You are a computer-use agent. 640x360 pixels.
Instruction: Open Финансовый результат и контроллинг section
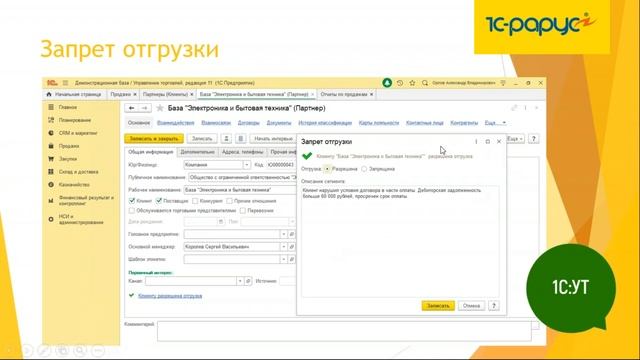(86, 200)
